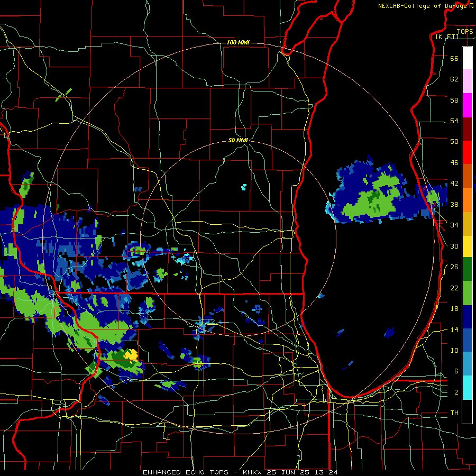Select the magenta swatch in the color scale
Viewport: 476px width, 476px height.
pos(467,105)
